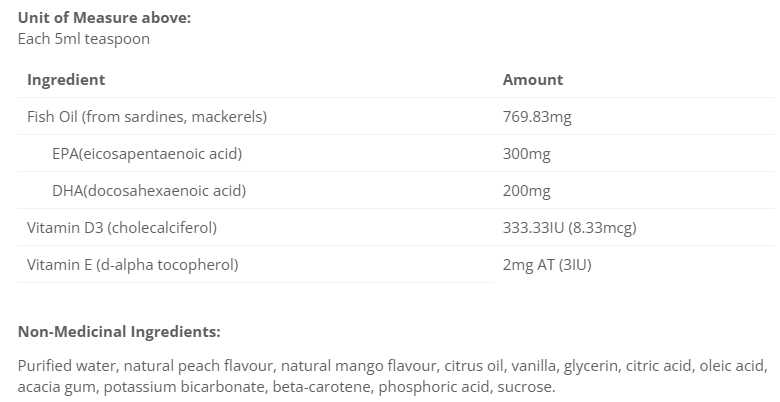Select the Vitamin D3 (cholecalciferol) row label
780x402 pixels.
tap(122, 228)
